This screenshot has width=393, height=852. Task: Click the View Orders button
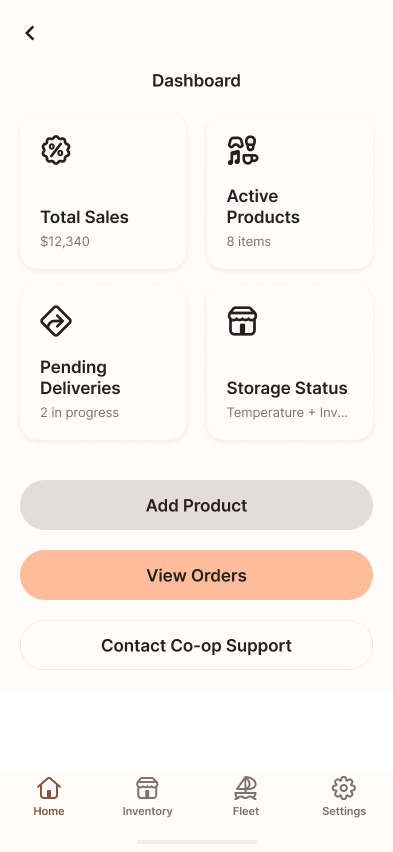[x=196, y=575]
